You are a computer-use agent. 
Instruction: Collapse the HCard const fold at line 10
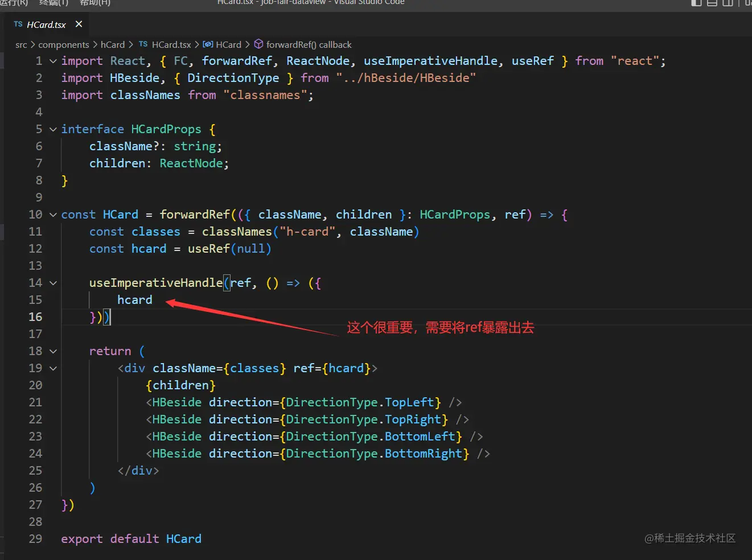(x=53, y=215)
